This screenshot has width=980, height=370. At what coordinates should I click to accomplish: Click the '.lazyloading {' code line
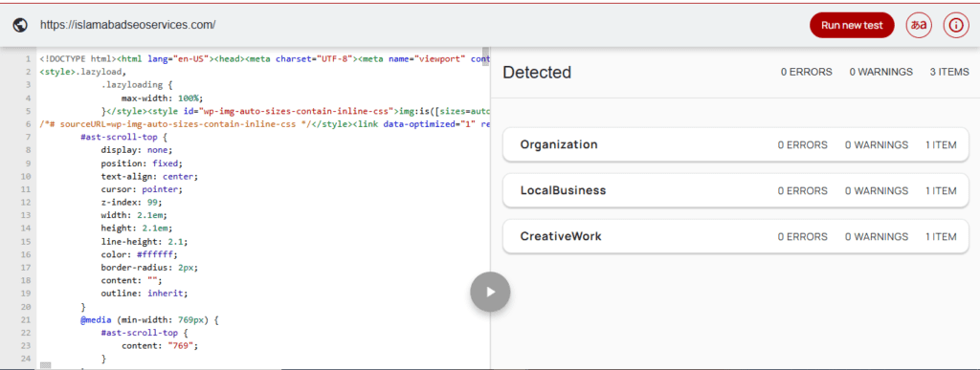point(136,84)
